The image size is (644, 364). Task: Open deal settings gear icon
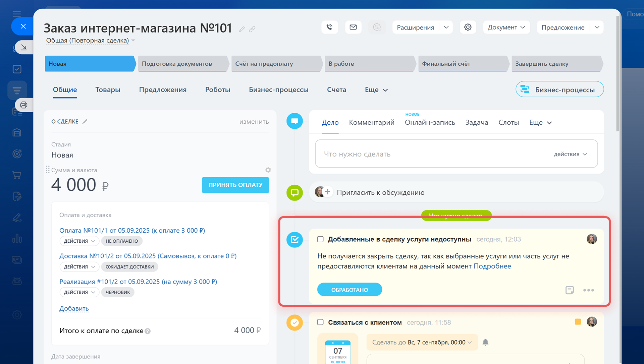pos(468,27)
